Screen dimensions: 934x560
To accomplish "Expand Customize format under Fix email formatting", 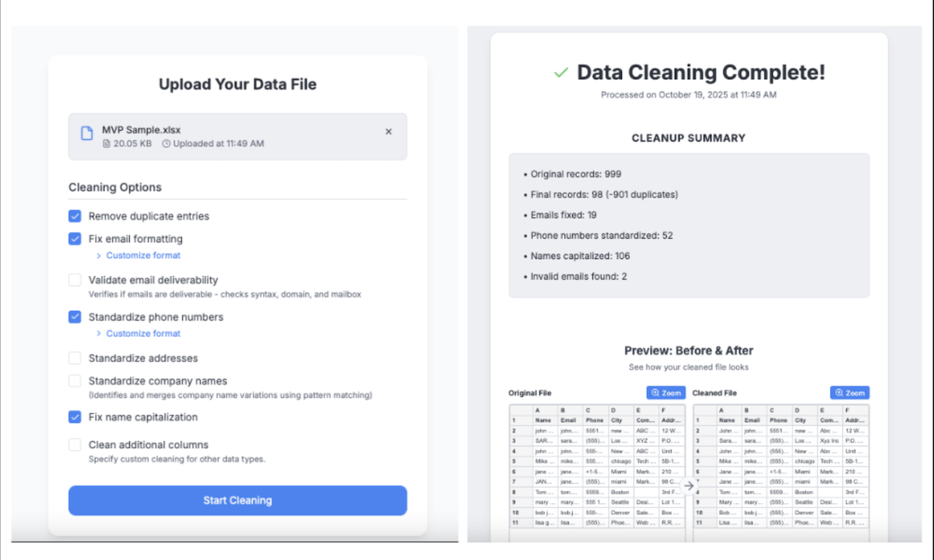I will 142,255.
